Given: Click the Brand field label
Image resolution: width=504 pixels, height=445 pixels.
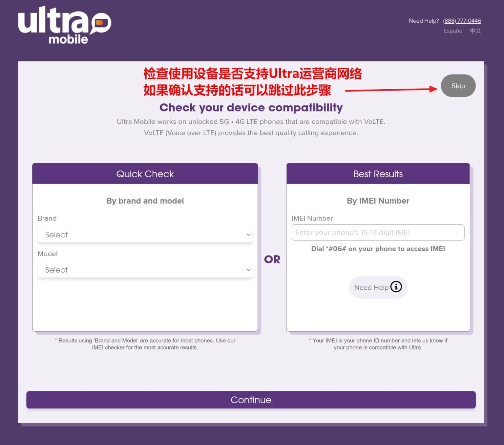Looking at the screenshot, I should (47, 218).
